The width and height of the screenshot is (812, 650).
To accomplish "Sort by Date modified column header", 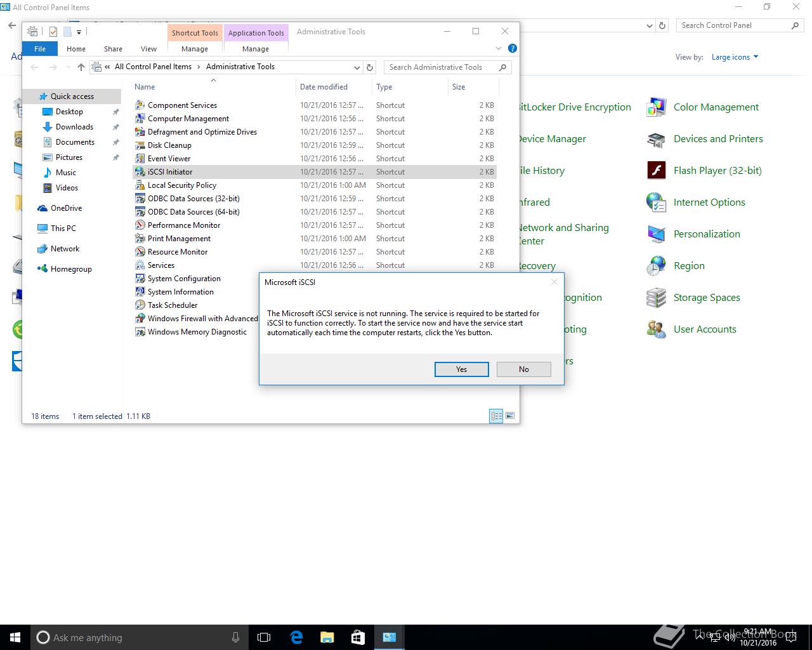I will click(x=334, y=87).
